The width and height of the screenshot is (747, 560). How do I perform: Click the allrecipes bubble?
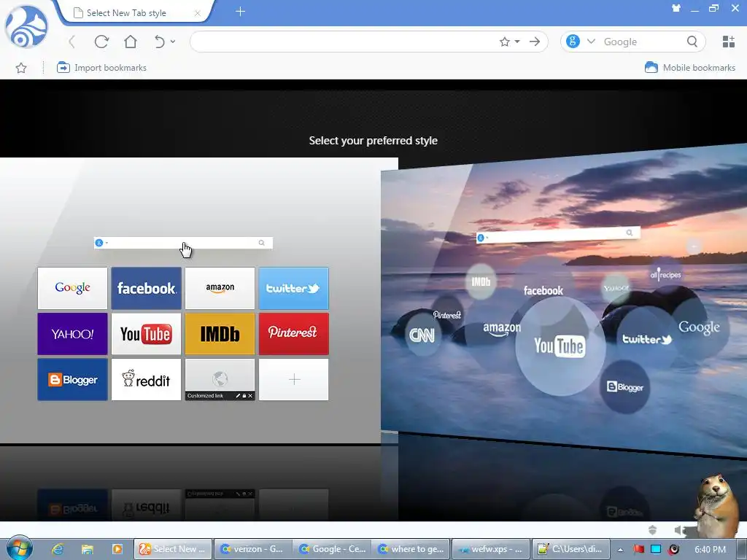665,274
